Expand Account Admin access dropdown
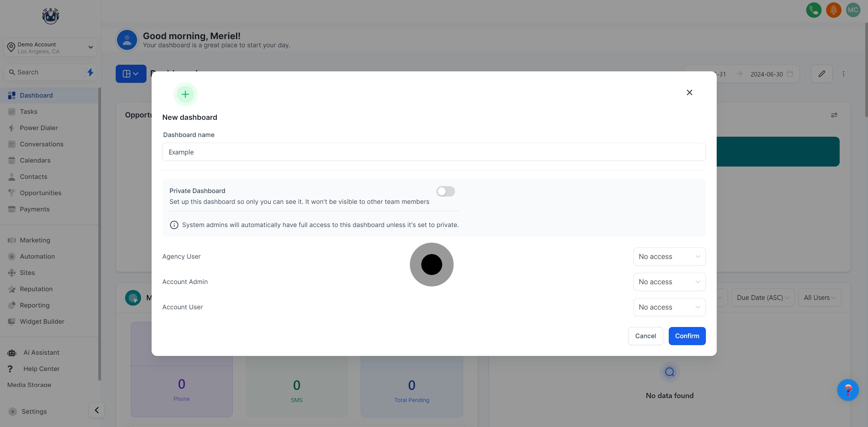 coord(669,282)
